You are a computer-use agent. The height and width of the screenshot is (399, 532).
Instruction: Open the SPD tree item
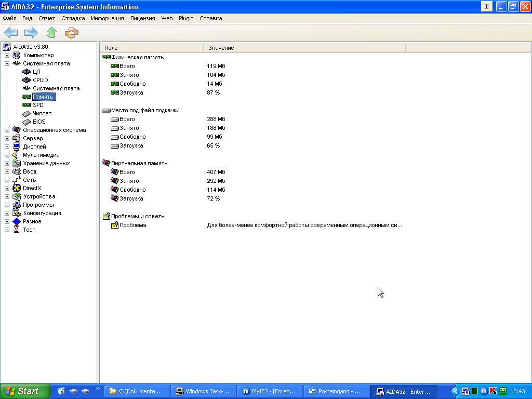point(38,105)
